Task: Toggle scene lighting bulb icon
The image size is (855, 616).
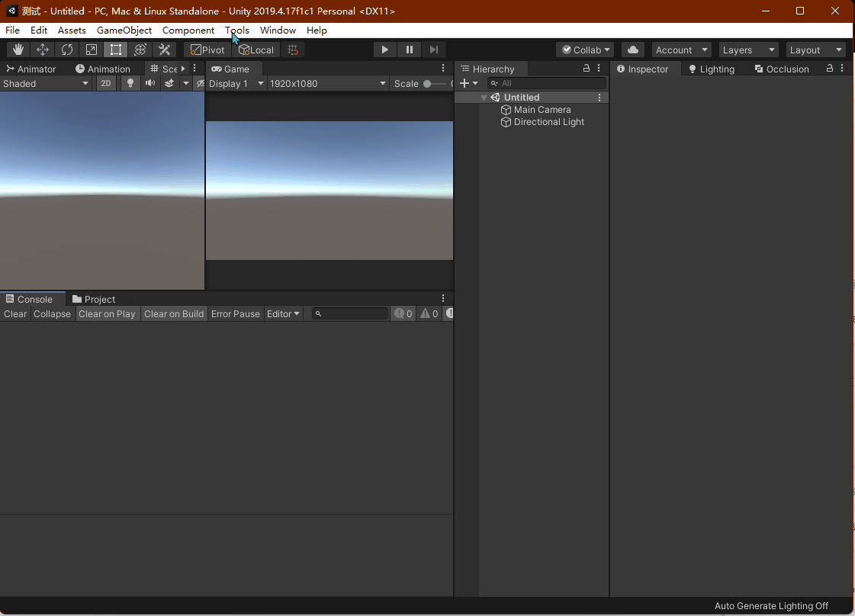Action: 130,83
